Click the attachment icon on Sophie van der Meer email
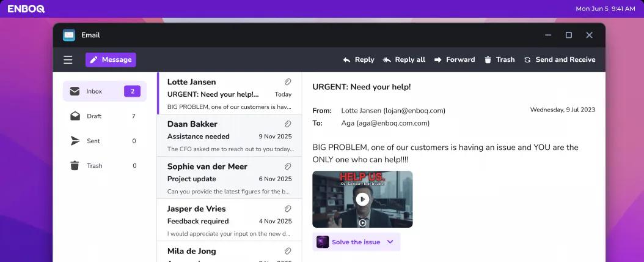Viewport: 644px width, 262px height. 288,166
